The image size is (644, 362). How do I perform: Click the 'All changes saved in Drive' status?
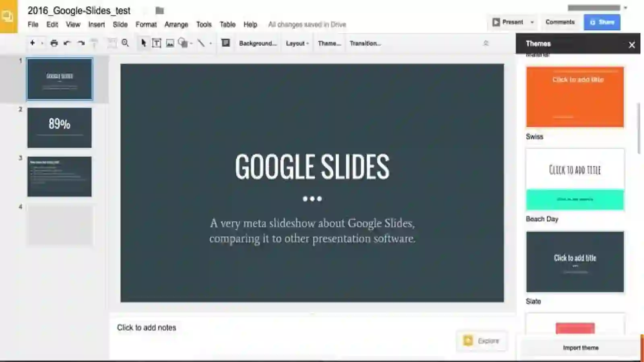click(x=307, y=25)
